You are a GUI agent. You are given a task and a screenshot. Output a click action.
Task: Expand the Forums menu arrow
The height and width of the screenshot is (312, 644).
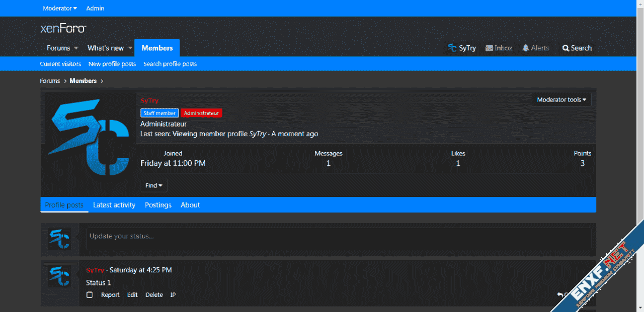pyautogui.click(x=76, y=48)
